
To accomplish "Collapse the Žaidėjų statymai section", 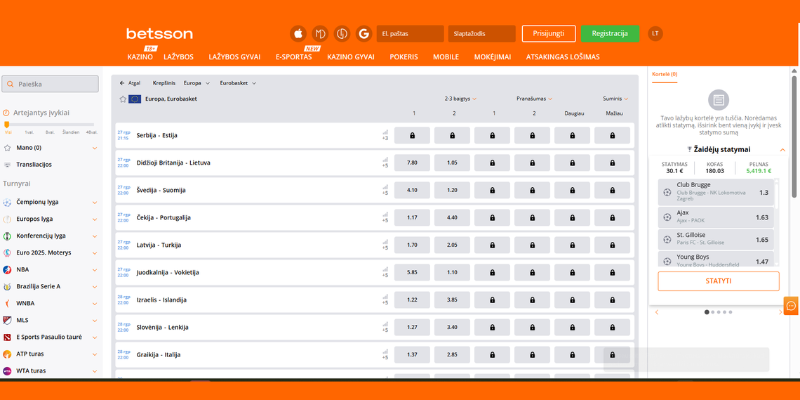I will 782,150.
